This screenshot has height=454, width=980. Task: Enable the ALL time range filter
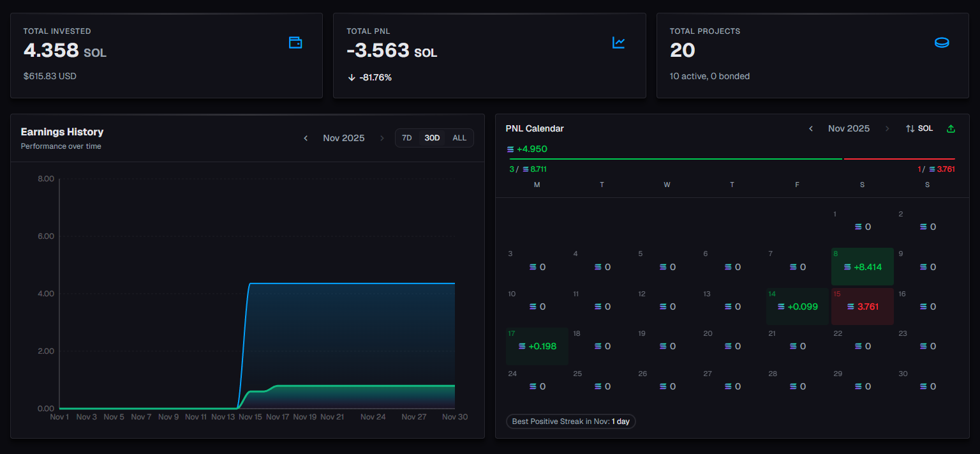coord(459,137)
